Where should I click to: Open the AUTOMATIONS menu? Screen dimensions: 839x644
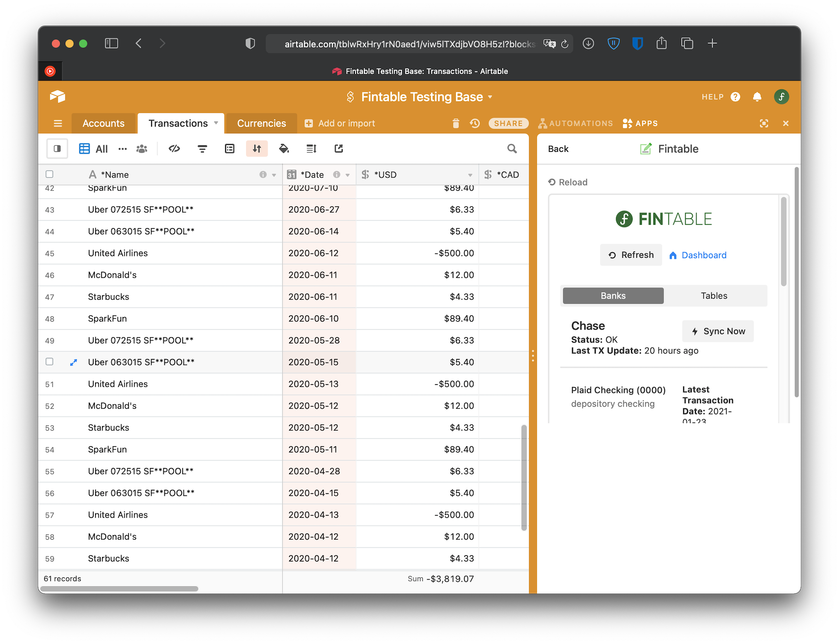pos(576,123)
